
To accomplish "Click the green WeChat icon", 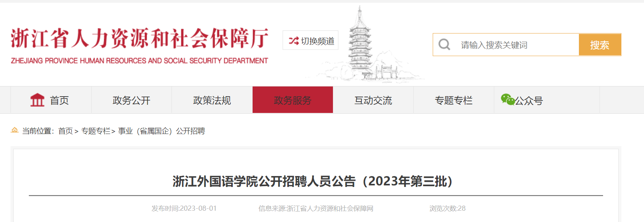I will pos(508,99).
